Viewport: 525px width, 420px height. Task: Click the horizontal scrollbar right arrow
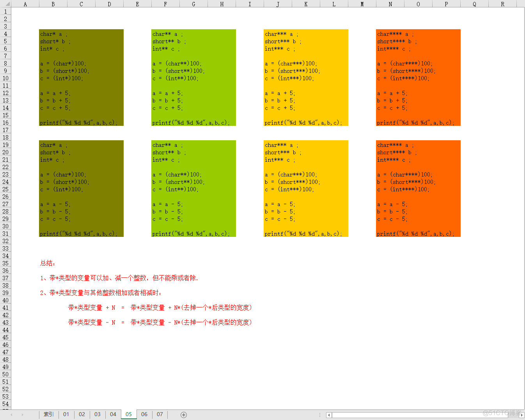(x=522, y=415)
